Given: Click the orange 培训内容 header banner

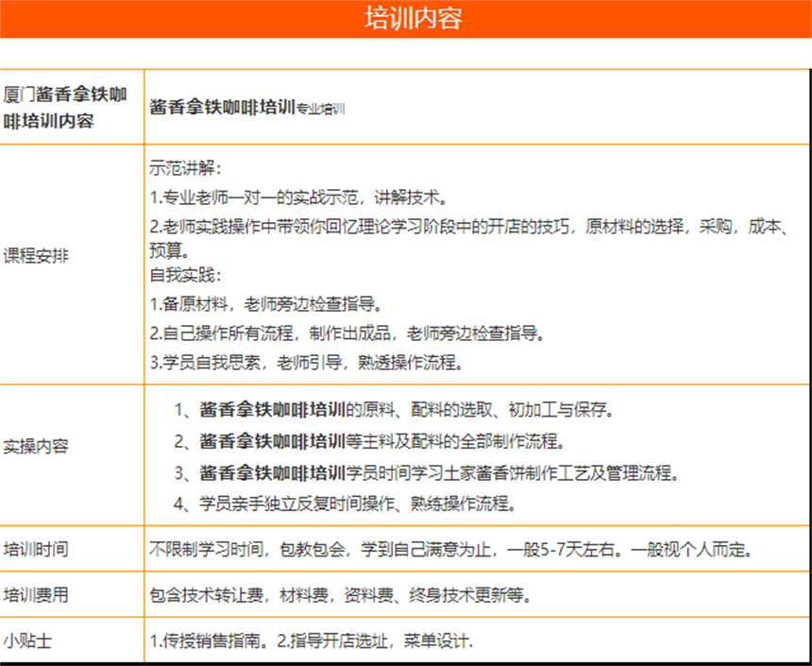Looking at the screenshot, I should pos(406,19).
